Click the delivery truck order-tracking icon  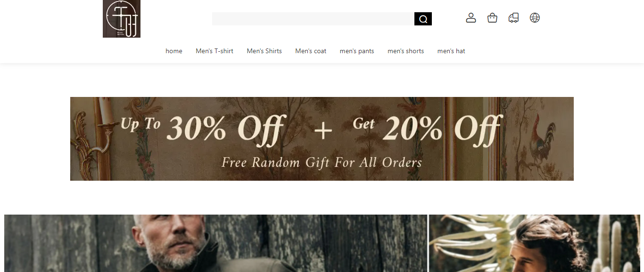coord(513,18)
